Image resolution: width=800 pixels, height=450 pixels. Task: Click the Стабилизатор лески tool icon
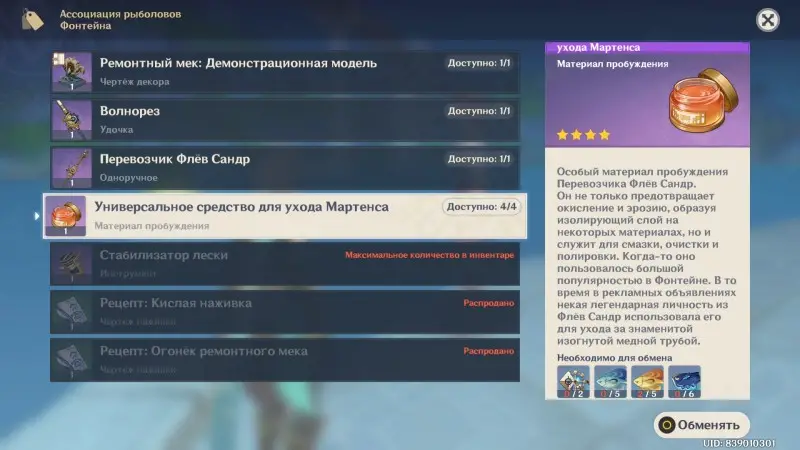point(71,264)
